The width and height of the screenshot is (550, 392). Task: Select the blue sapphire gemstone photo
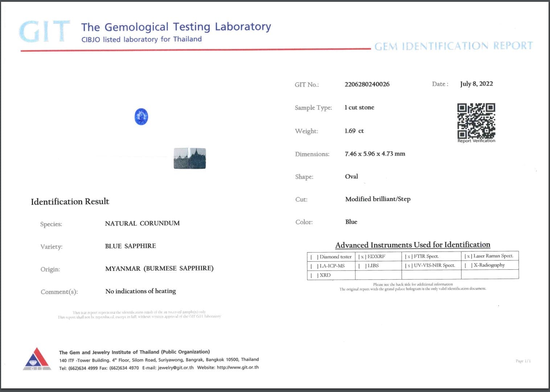[141, 115]
